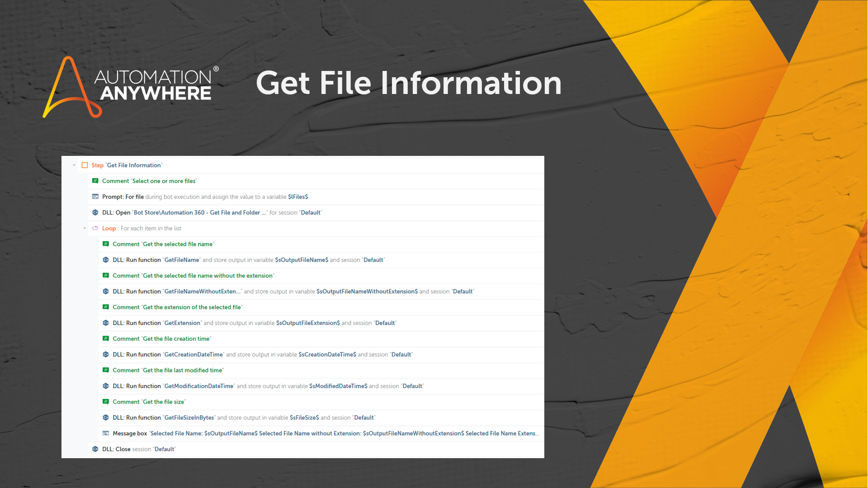Click the 'Get the file creation time' comment
Image resolution: width=868 pixels, height=488 pixels.
pyautogui.click(x=162, y=339)
